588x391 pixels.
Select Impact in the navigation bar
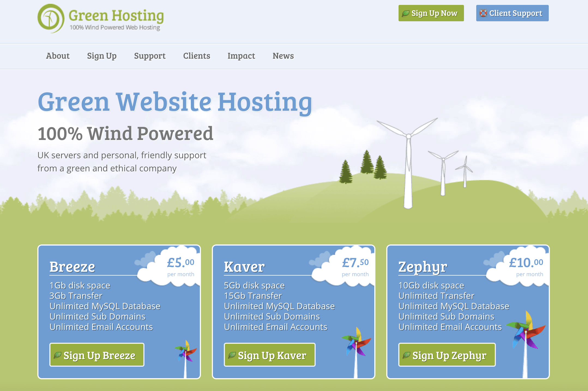tap(241, 56)
